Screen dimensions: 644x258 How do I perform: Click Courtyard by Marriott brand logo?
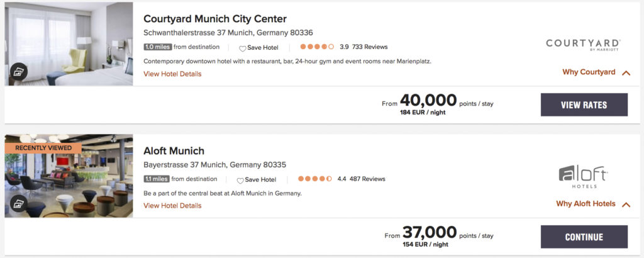tap(582, 45)
